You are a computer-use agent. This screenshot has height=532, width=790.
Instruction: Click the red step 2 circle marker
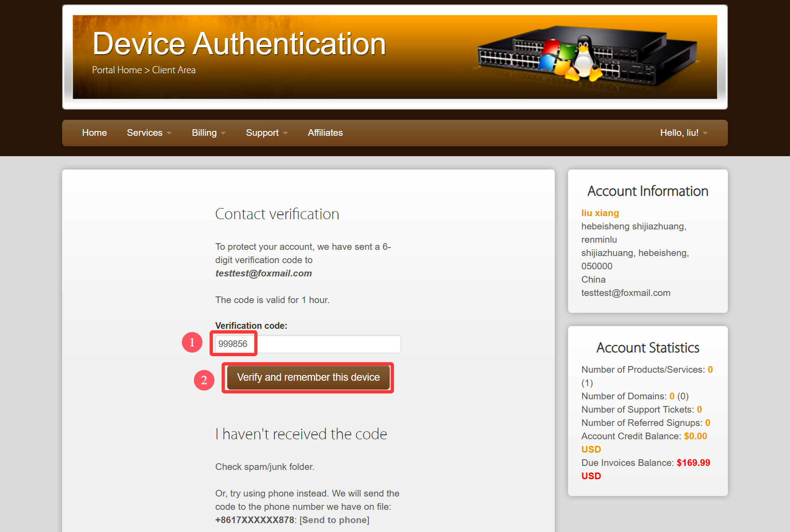[204, 380]
